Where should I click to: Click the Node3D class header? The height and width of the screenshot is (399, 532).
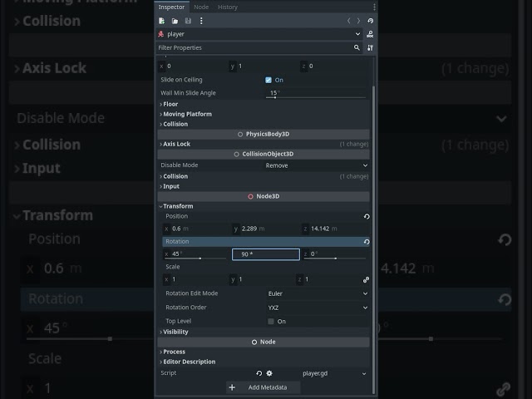click(x=264, y=196)
